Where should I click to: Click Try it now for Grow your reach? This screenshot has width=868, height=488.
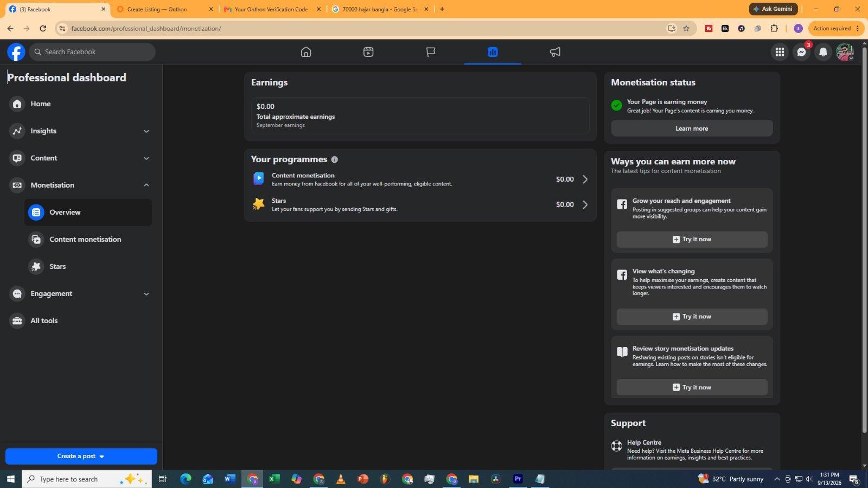point(692,239)
